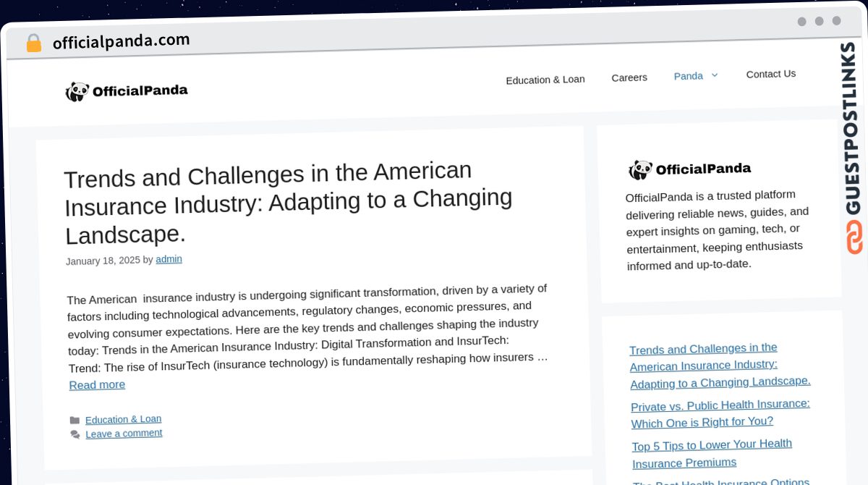
Task: Click the comments speech bubble icon
Action: [75, 434]
